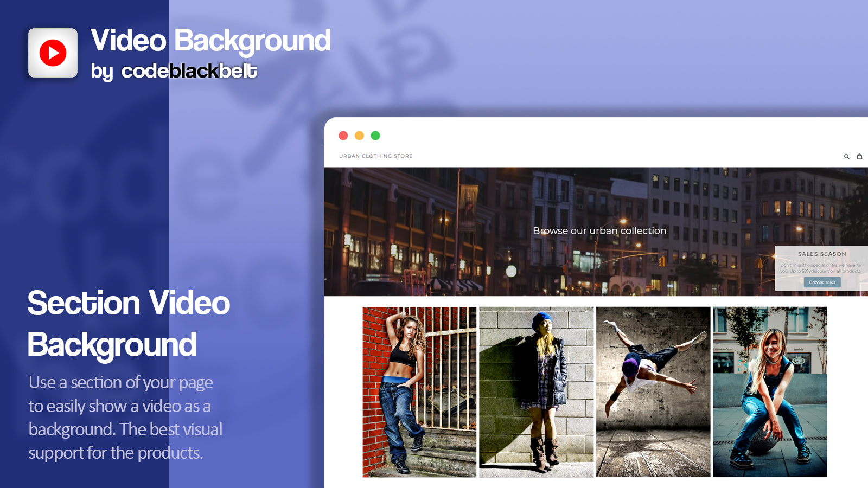Click the breakdancer product thumbnail
Viewport: 868px width, 488px height.
point(654,392)
